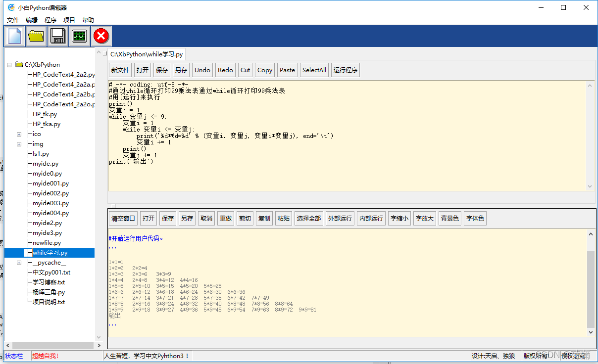The height and width of the screenshot is (364, 598).
Task: Click 保存 button in upper editor toolbar
Action: (x=162, y=70)
